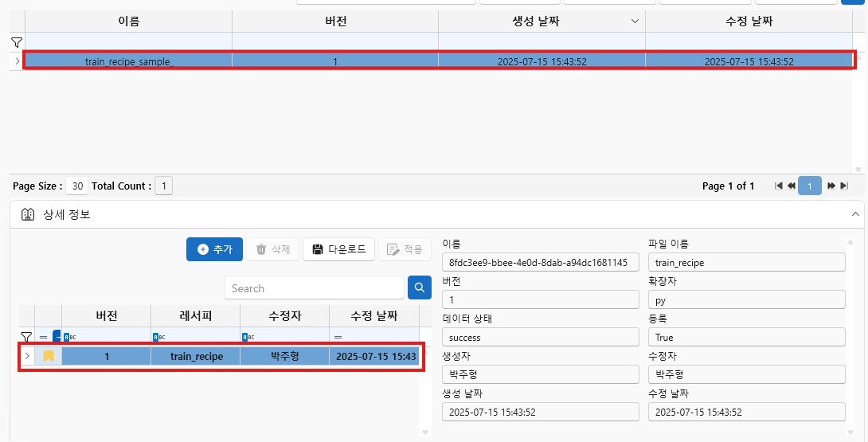Expand the train_recipe_sample_ row in upper table
The height and width of the screenshot is (442, 868).
[x=18, y=61]
